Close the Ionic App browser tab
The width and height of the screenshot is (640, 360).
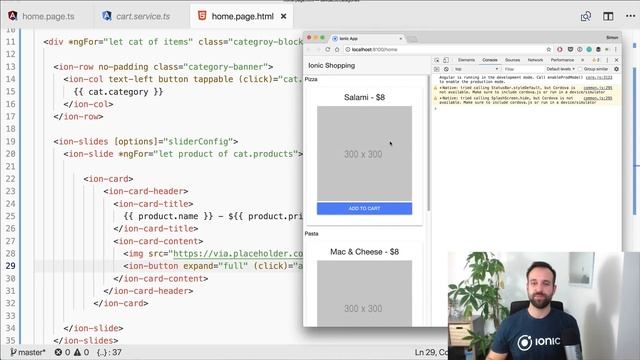pyautogui.click(x=400, y=38)
